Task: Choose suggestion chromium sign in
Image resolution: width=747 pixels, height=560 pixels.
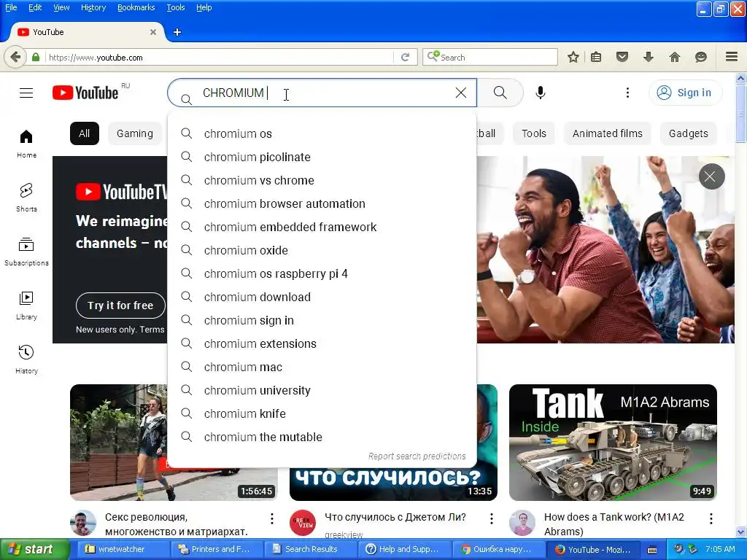Action: coord(322,321)
